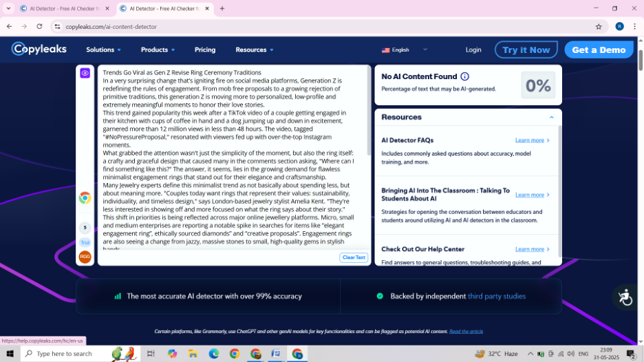Click the info icon beside No AI Content Found
644x362 pixels.
tap(464, 76)
